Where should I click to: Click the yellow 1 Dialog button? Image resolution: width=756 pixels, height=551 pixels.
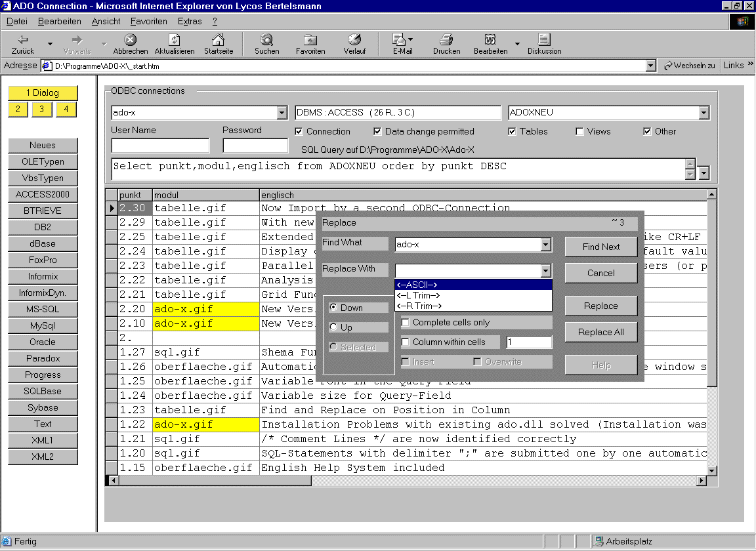(43, 92)
